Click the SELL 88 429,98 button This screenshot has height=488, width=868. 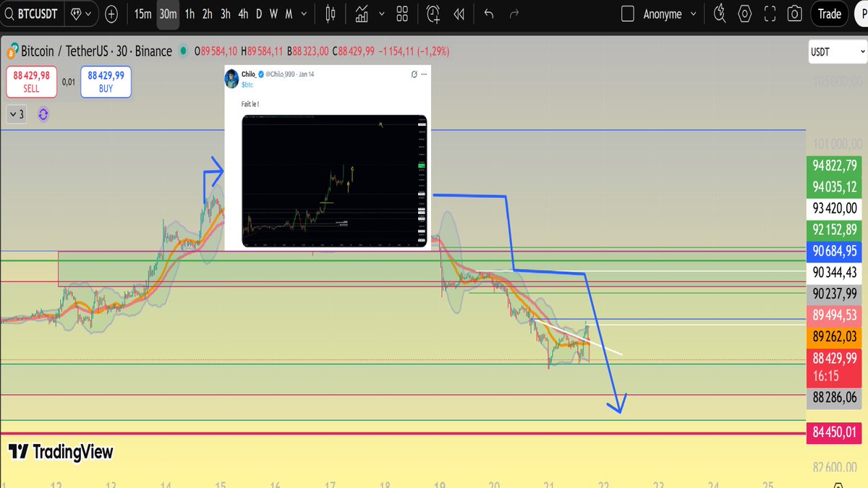pyautogui.click(x=32, y=81)
